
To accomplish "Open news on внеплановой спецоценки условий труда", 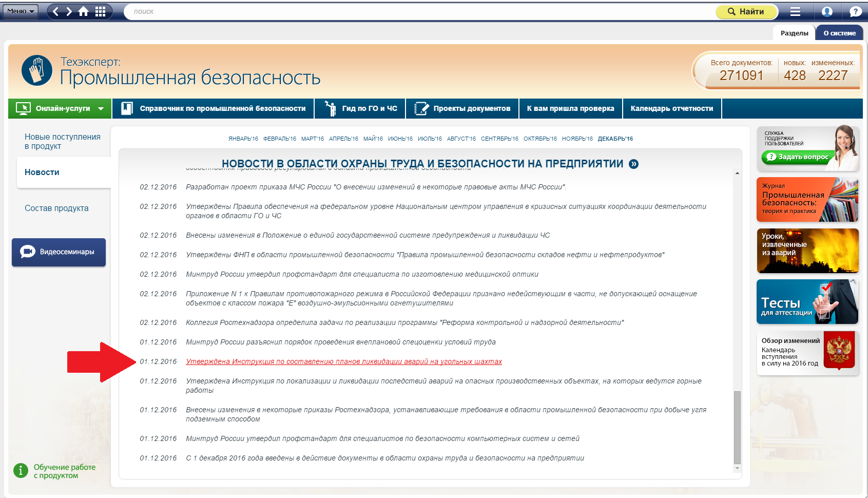I will (341, 342).
